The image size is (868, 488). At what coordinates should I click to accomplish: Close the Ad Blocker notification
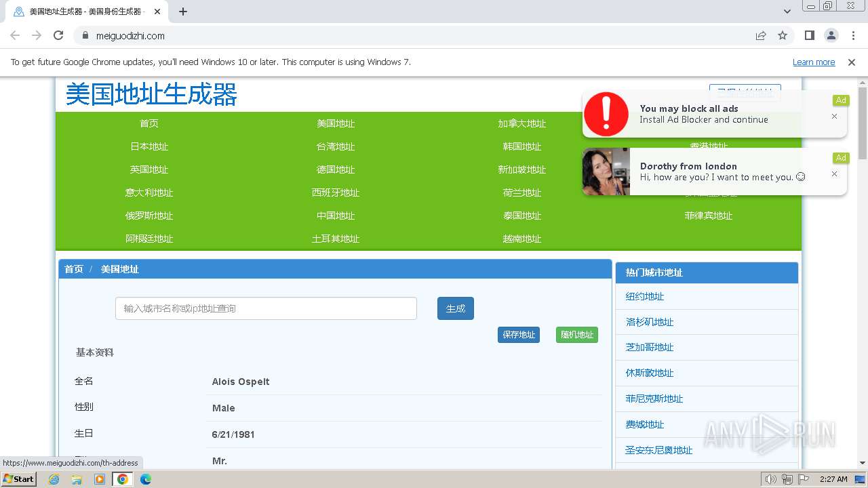(x=834, y=117)
